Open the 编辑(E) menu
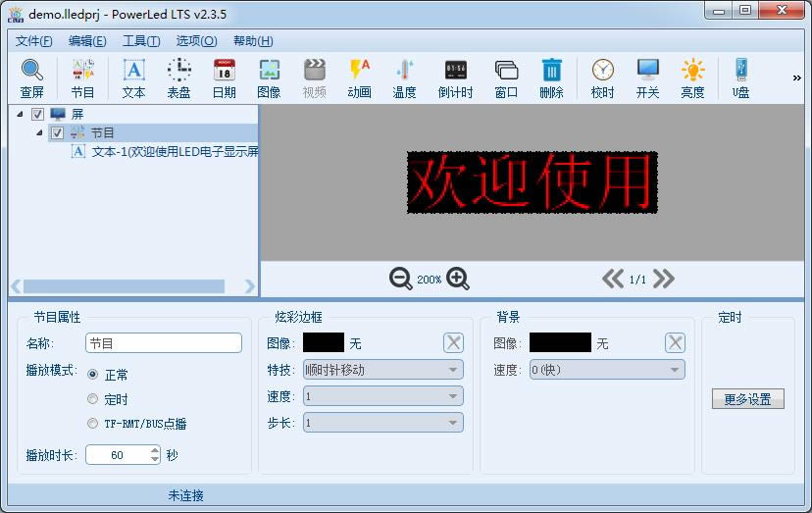Image resolution: width=812 pixels, height=513 pixels. click(87, 41)
